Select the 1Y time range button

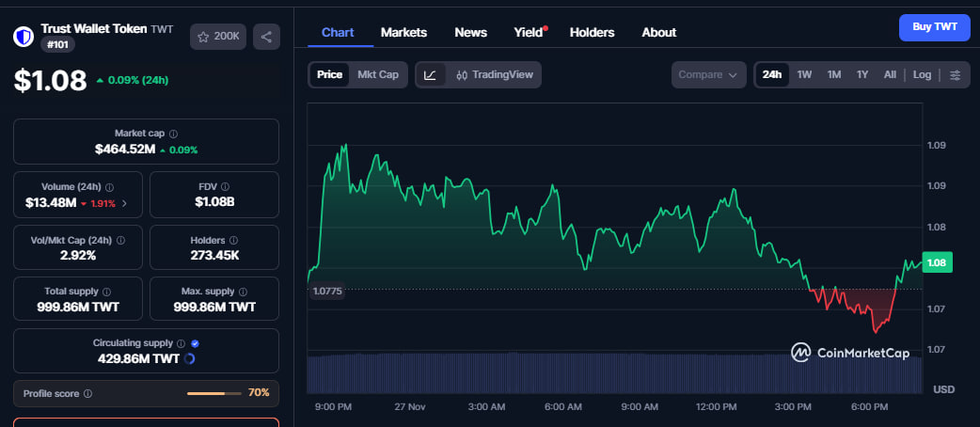pyautogui.click(x=862, y=74)
